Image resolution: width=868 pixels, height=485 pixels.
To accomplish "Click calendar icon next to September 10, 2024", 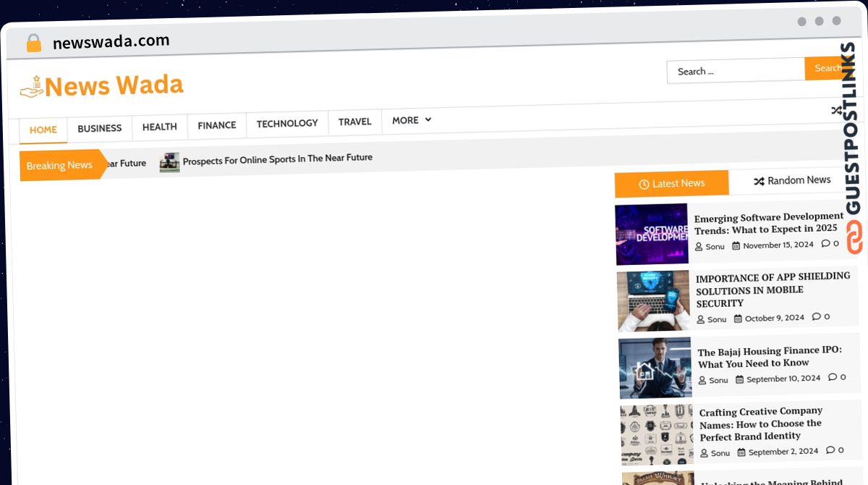I will click(740, 379).
